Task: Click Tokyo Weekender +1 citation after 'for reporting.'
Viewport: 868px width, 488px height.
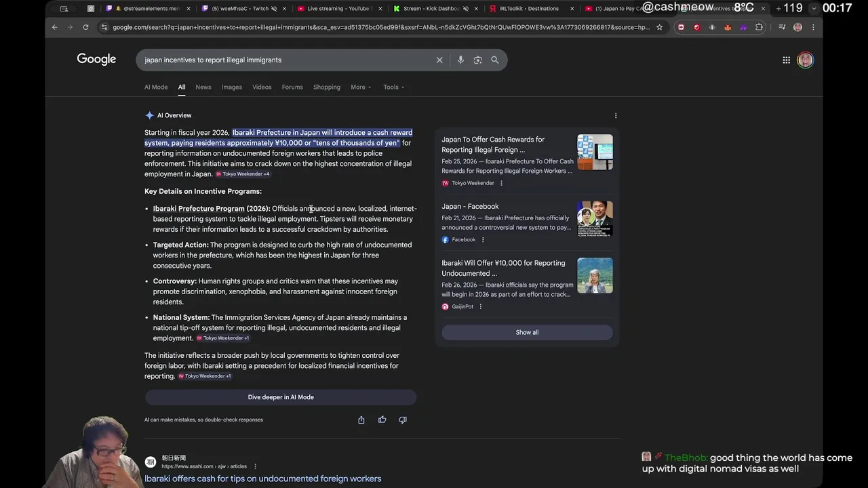Action: (x=205, y=376)
